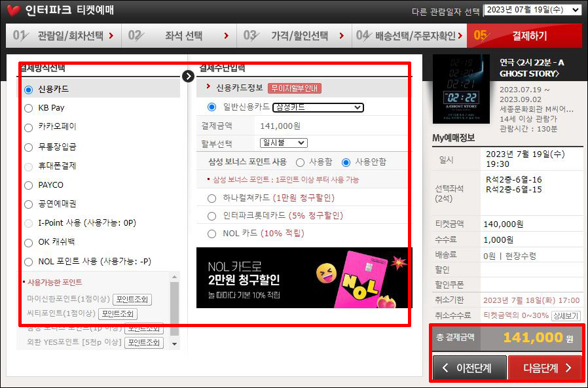Go to step 01 관람일/회차선택
588x388 pixels.
[x=64, y=35]
